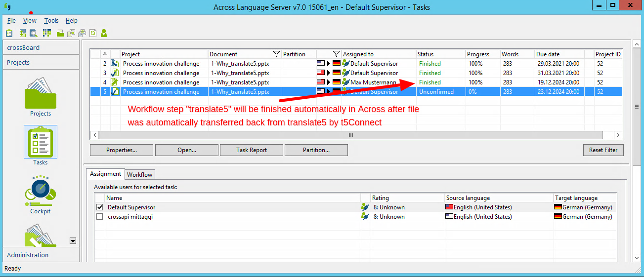Click the printer toolbar icon
The height and width of the screenshot is (277, 644).
pos(82,33)
